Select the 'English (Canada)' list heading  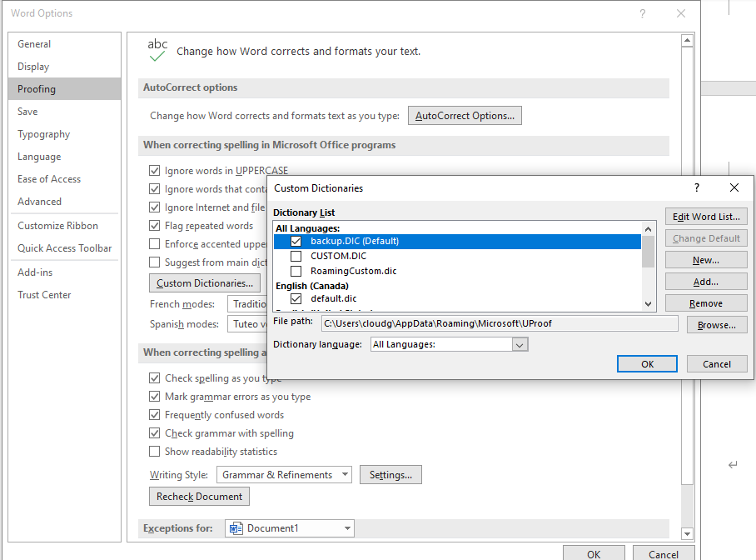pos(312,286)
